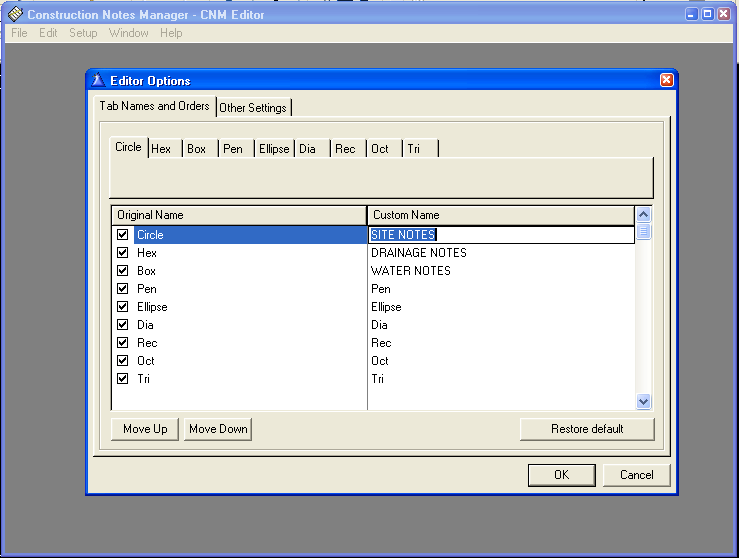
Task: Open the Setup menu
Action: point(83,33)
